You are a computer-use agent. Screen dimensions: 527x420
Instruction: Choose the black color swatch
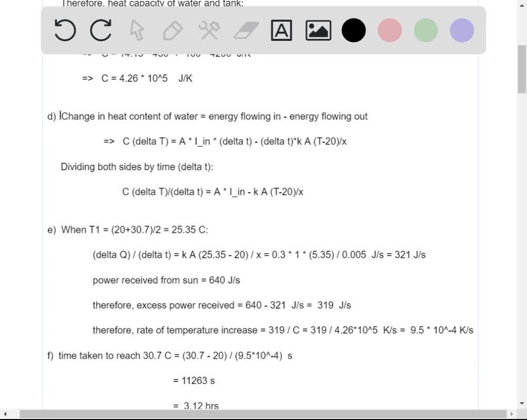pyautogui.click(x=354, y=30)
